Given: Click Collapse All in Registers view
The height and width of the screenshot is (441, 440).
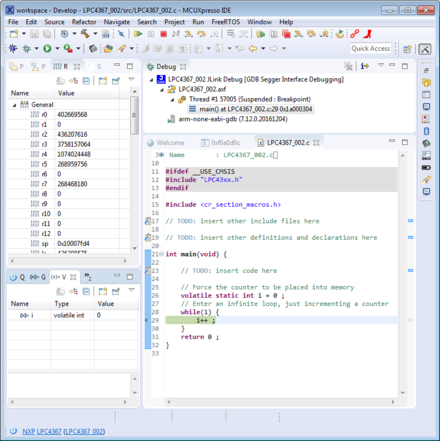Looking at the screenshot, I should click(x=86, y=81).
